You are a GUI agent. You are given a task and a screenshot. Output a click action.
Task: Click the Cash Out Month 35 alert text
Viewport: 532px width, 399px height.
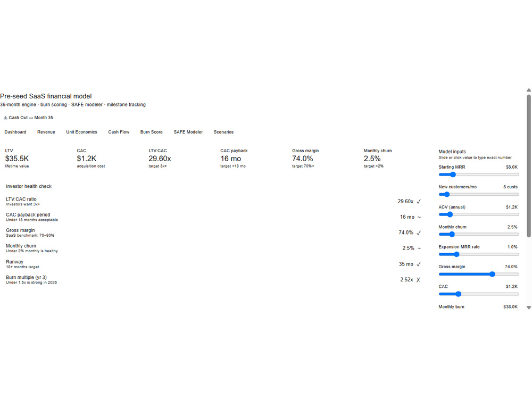pos(31,118)
